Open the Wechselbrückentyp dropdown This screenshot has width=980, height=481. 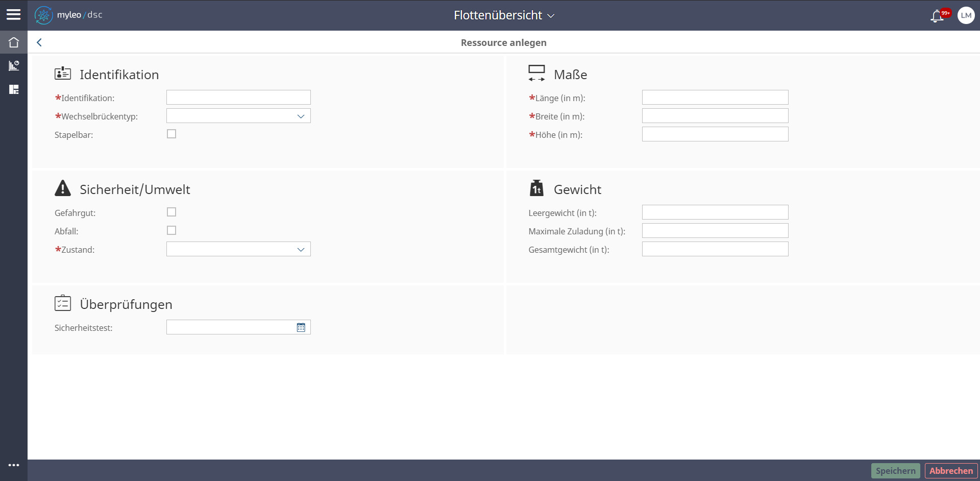238,116
